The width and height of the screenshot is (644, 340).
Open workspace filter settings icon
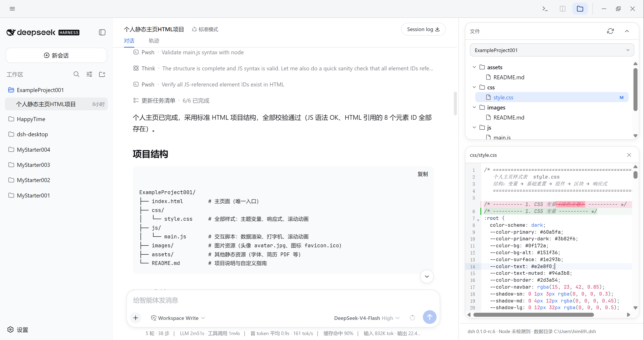pyautogui.click(x=89, y=74)
